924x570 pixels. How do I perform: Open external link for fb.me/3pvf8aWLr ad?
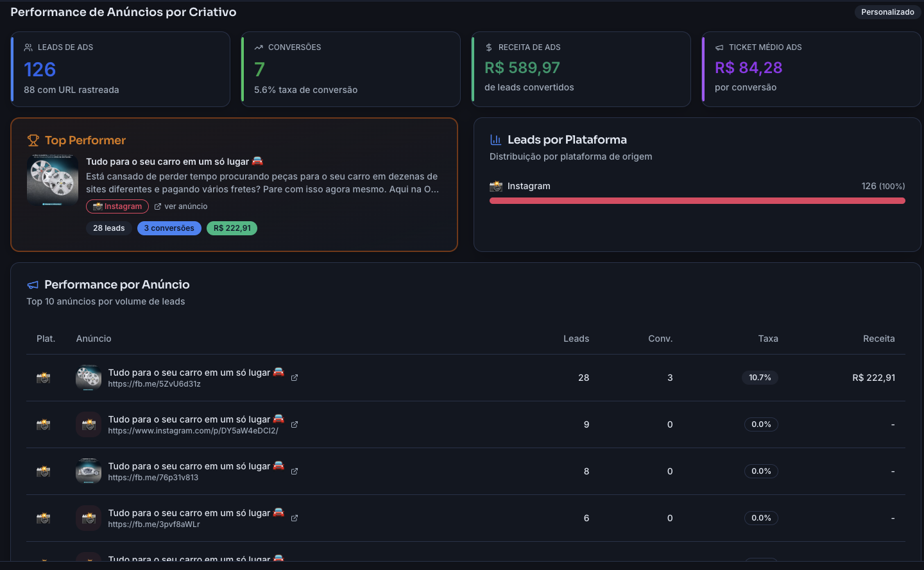(295, 518)
